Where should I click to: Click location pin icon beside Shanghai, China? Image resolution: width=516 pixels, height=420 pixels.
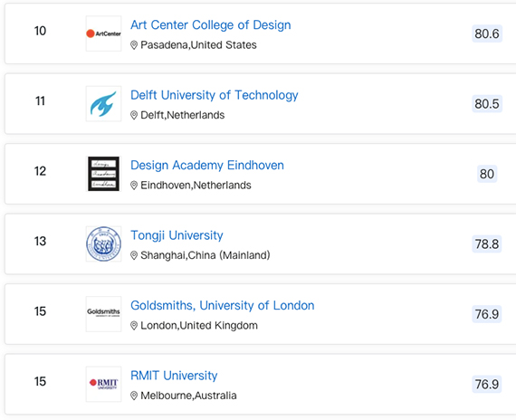[134, 255]
